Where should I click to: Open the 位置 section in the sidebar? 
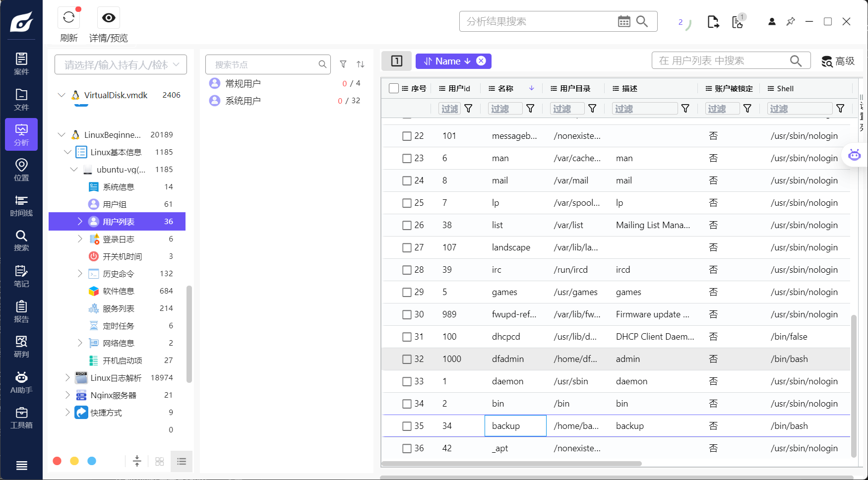[21, 170]
